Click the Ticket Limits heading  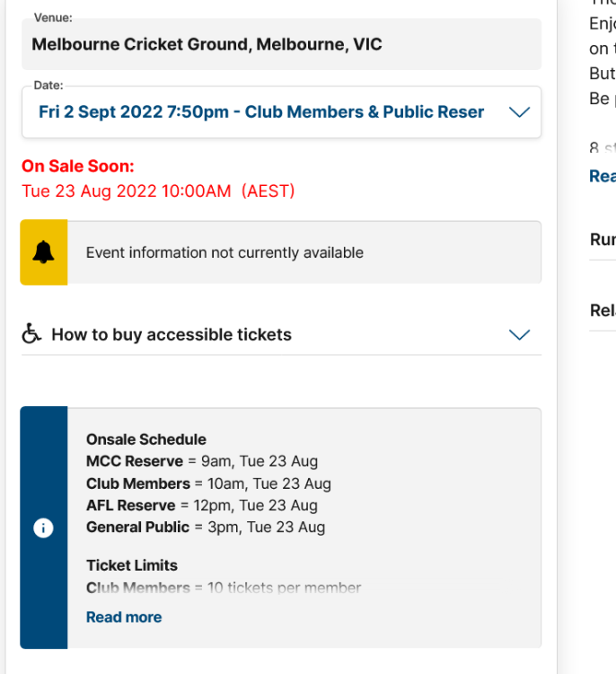[132, 565]
